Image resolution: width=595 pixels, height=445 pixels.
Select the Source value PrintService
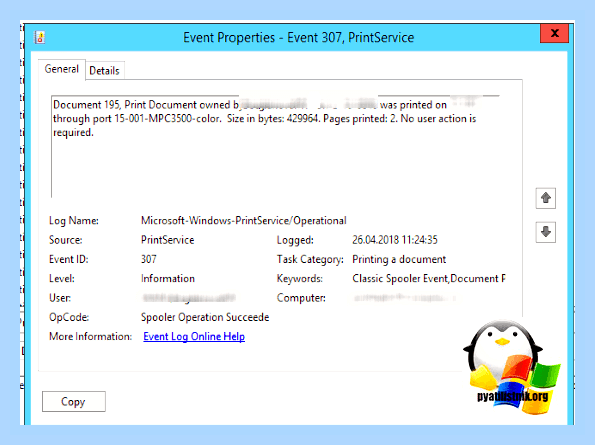[x=167, y=240]
